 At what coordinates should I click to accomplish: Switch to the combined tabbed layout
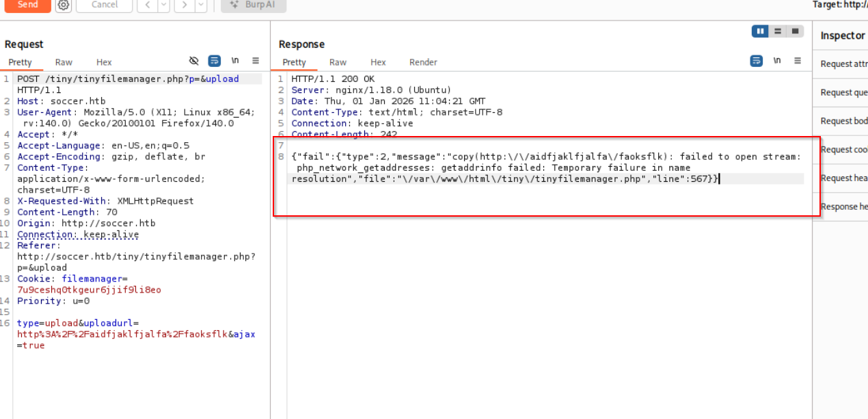click(795, 31)
